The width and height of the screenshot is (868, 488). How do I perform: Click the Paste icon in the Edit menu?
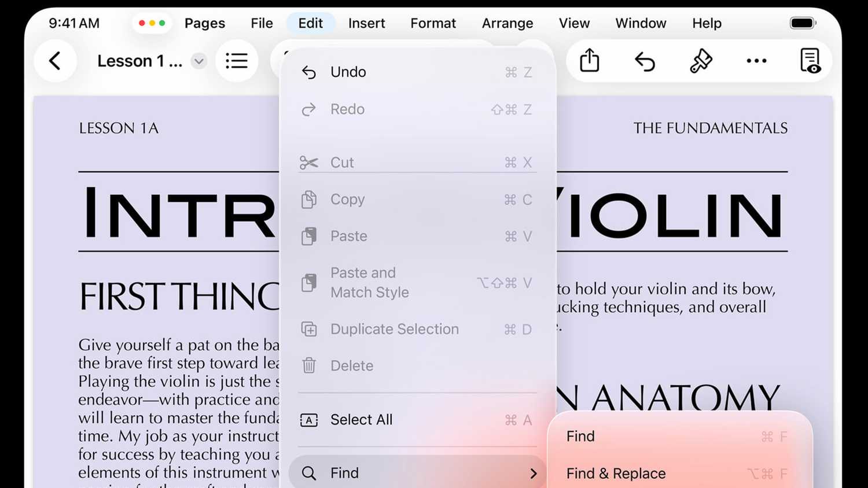tap(309, 236)
